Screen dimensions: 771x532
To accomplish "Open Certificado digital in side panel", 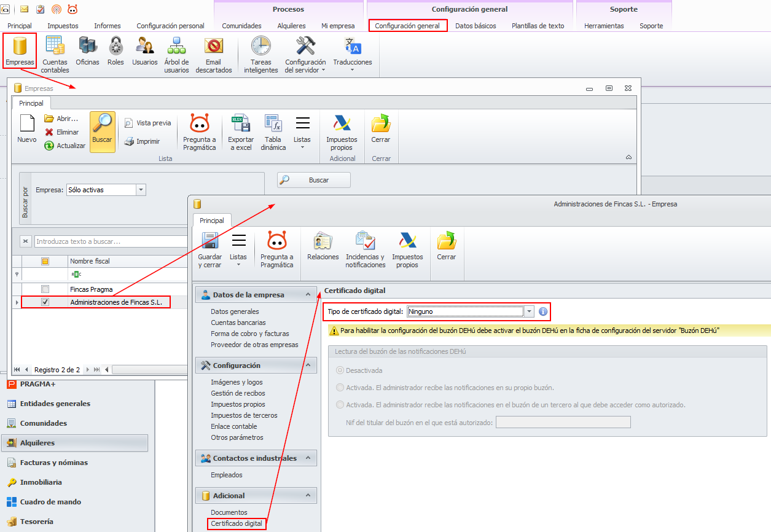I will [x=237, y=523].
